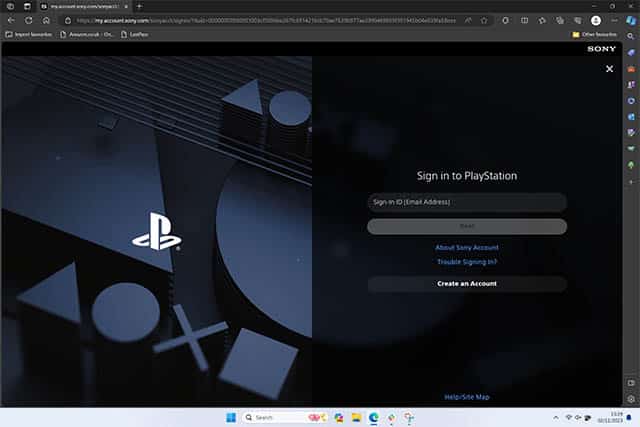Open the Import favourites bookmark
The height and width of the screenshot is (427, 640).
29,34
